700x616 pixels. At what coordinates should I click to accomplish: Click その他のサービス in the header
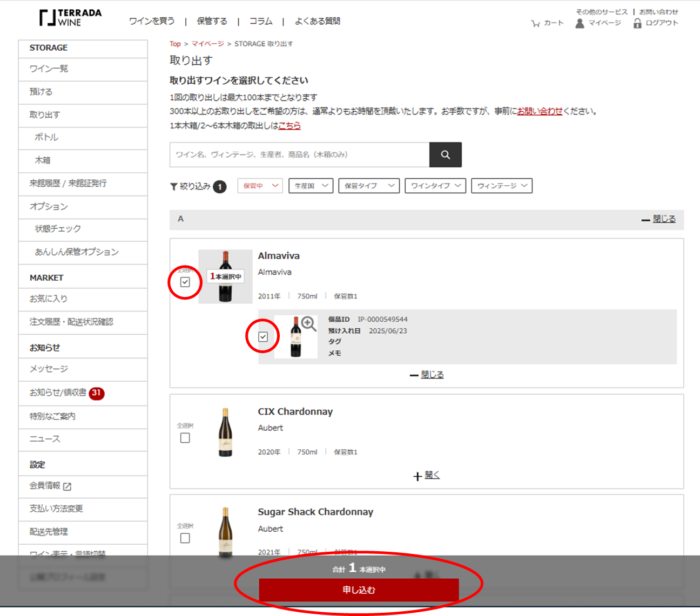602,12
